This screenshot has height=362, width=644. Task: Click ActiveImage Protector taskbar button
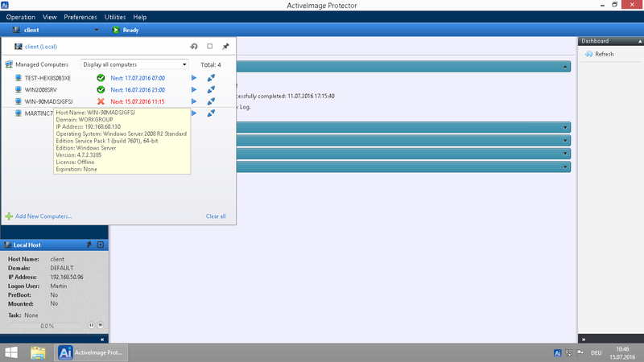(x=91, y=352)
